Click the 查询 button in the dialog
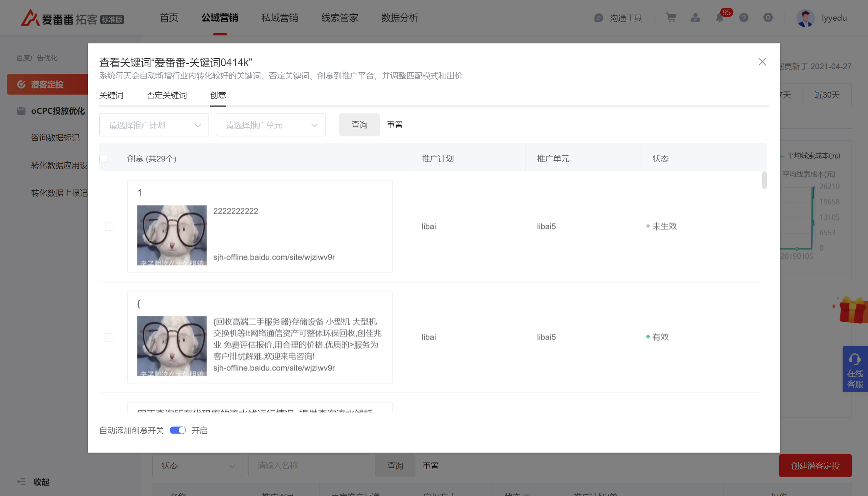Viewport: 868px width, 496px height. pos(359,125)
